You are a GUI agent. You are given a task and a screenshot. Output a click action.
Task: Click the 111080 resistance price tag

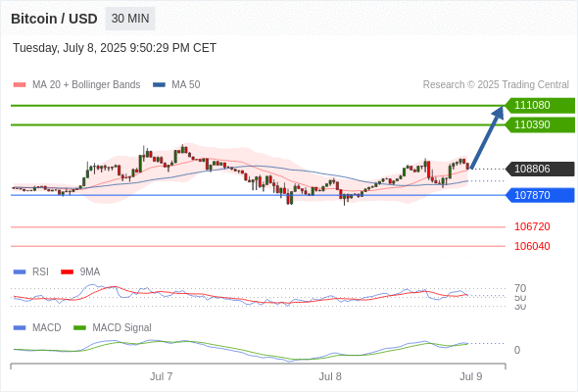point(540,106)
